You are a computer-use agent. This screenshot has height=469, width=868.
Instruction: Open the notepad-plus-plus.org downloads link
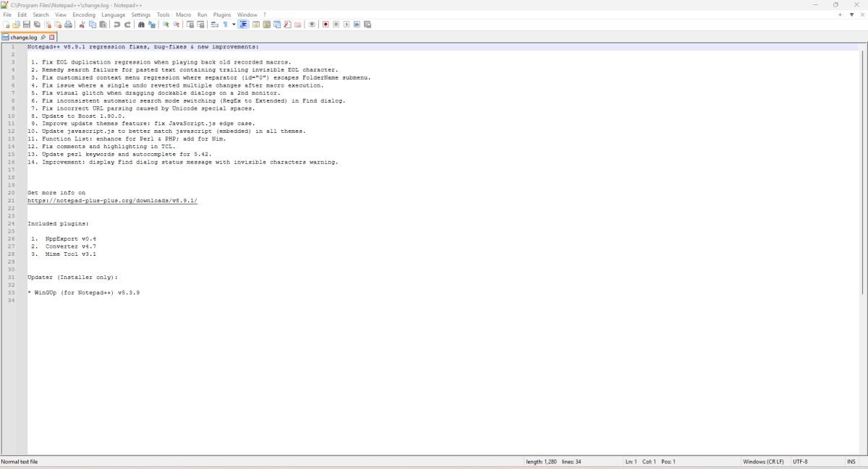coord(112,201)
